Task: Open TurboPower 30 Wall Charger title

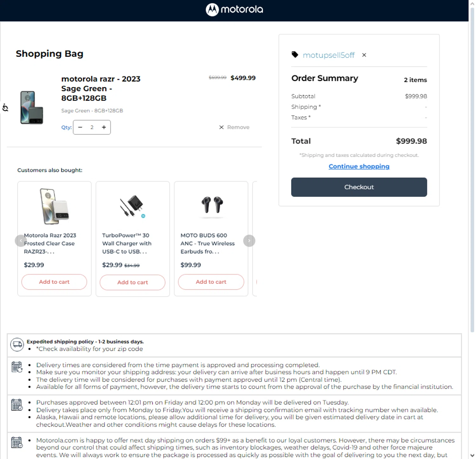Action: point(127,243)
